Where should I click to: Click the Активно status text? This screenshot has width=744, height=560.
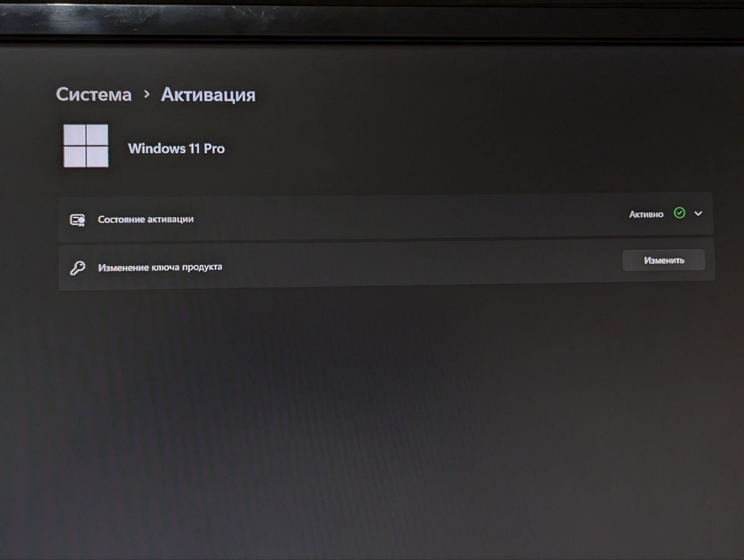(646, 214)
